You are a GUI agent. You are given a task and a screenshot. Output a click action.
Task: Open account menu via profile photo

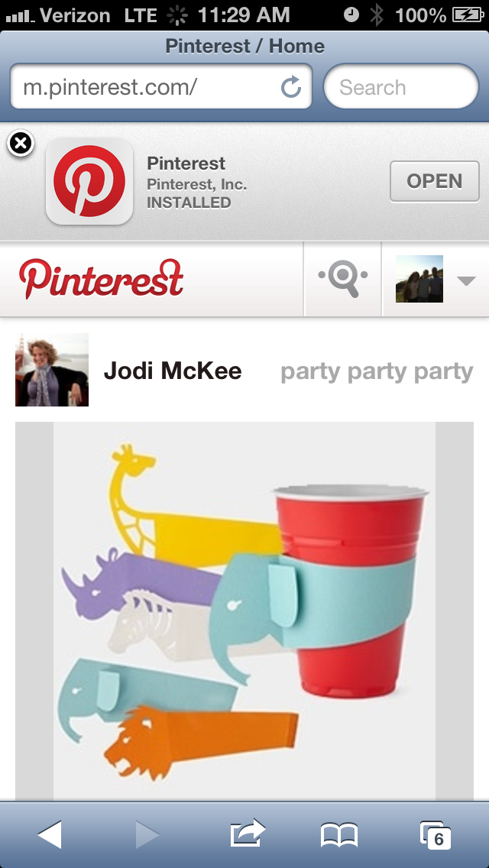click(419, 278)
